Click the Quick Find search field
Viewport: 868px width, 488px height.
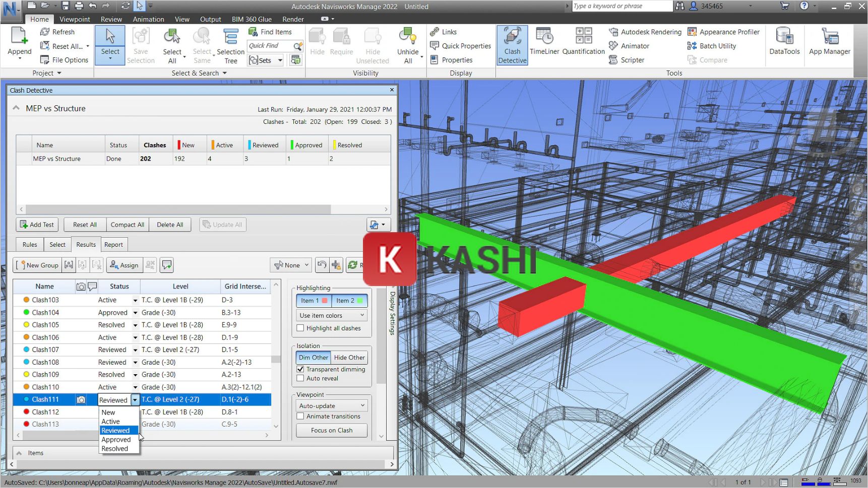tap(270, 45)
